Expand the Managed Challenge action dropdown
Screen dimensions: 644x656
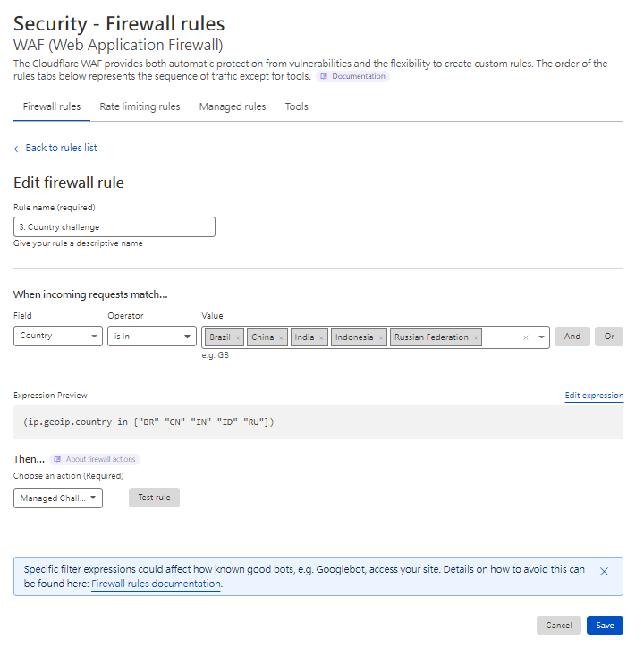(58, 498)
